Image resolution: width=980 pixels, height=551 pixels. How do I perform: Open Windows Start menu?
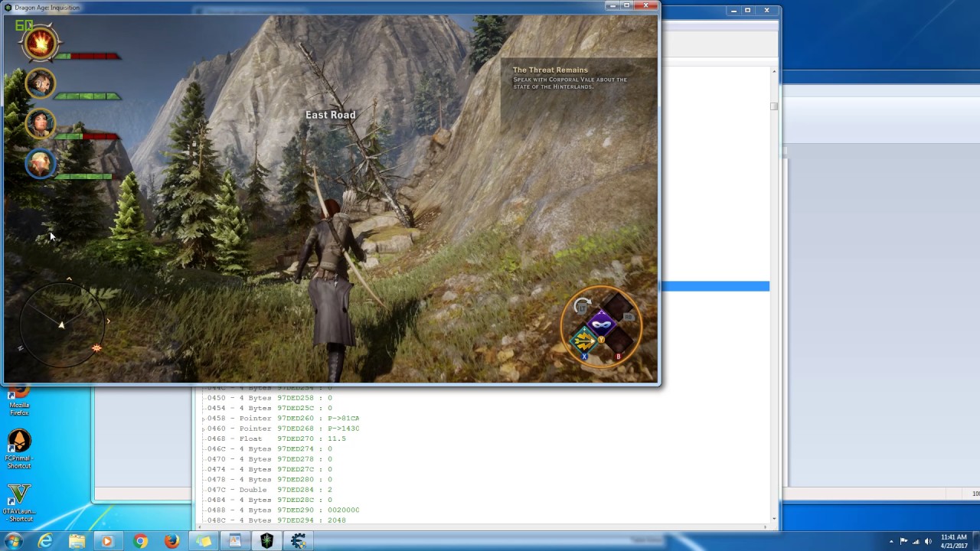[x=13, y=541]
